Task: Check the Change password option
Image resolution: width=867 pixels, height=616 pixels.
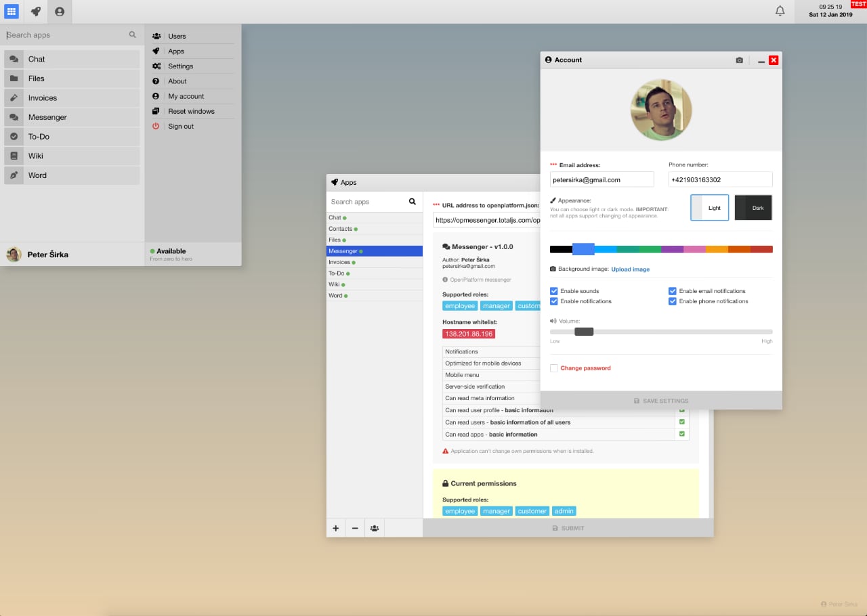Action: 553,368
